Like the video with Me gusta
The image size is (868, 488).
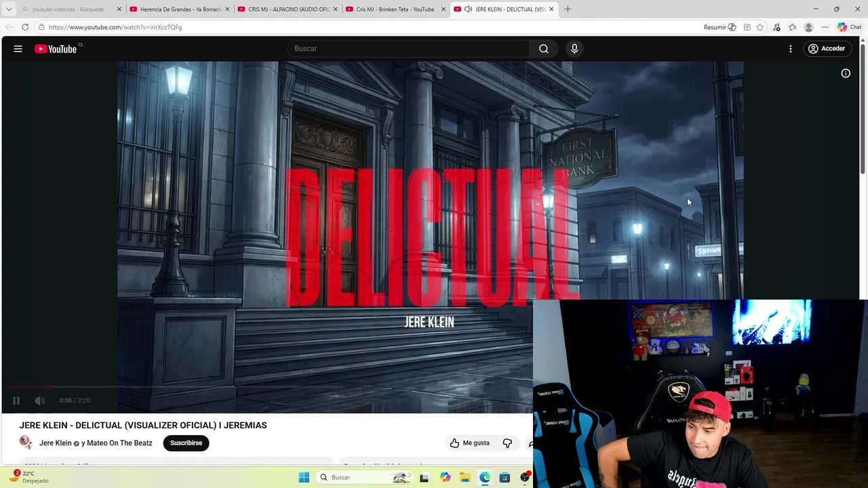pos(469,443)
